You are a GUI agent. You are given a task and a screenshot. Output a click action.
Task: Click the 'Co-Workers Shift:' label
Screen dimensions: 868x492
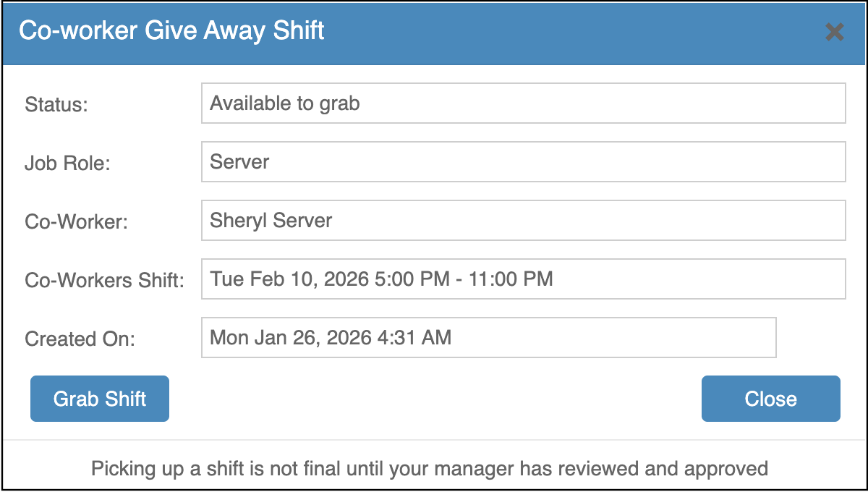pos(105,281)
